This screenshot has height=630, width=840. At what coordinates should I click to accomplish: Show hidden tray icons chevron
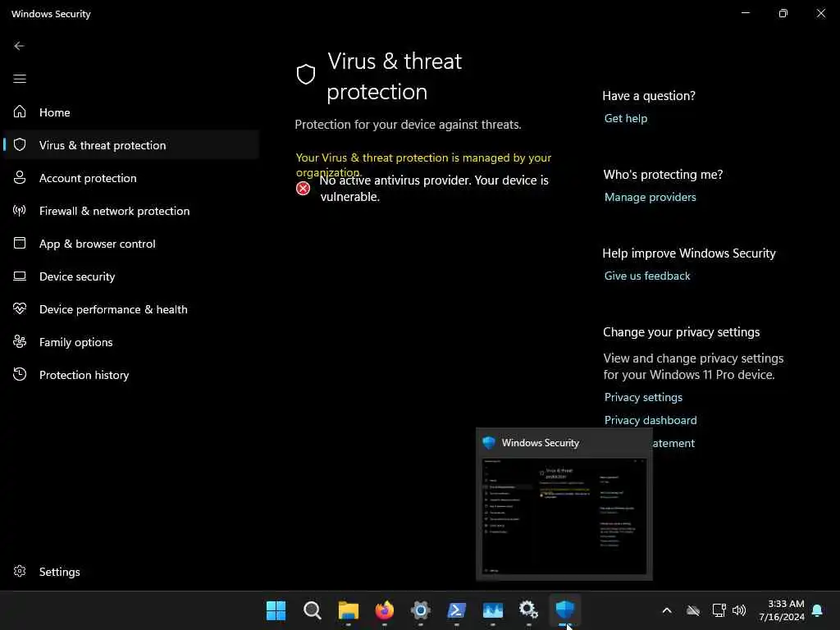click(667, 610)
